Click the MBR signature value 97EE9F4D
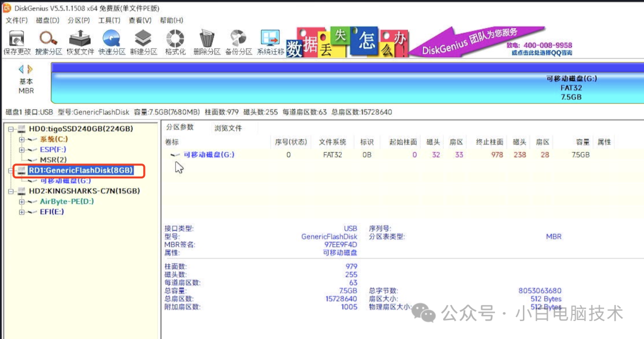 [340, 245]
